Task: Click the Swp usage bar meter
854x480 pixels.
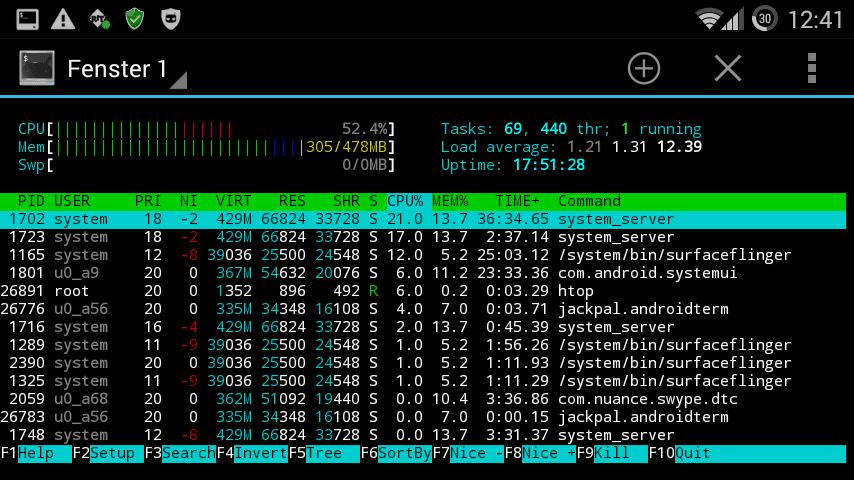Action: 206,165
